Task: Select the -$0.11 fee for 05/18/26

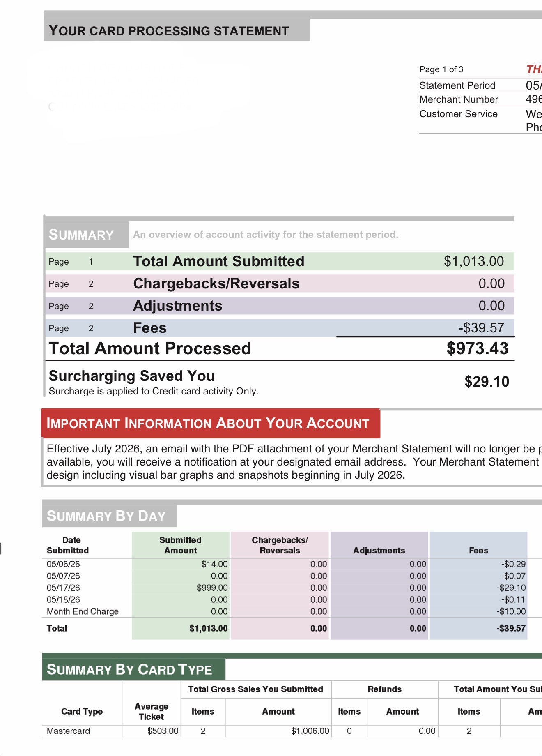Action: pyautogui.click(x=513, y=600)
